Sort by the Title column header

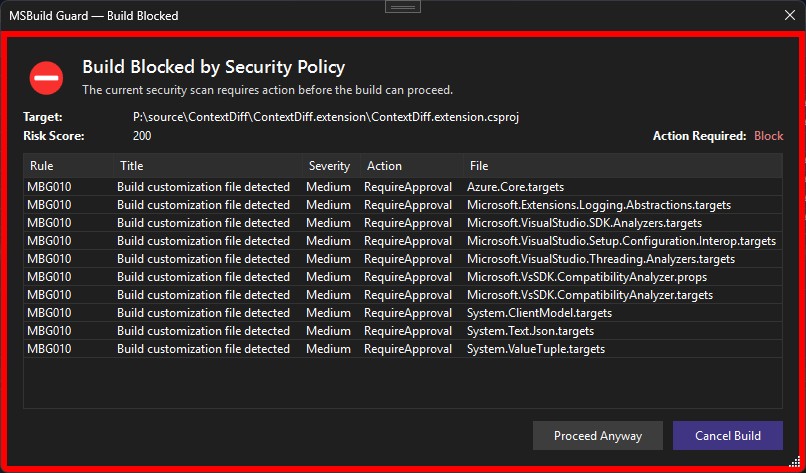point(208,166)
